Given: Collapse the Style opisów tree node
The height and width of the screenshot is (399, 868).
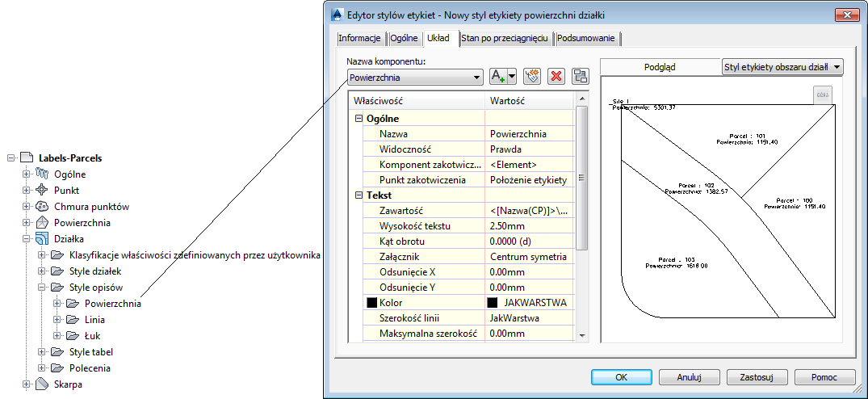Looking at the screenshot, I should [41, 288].
